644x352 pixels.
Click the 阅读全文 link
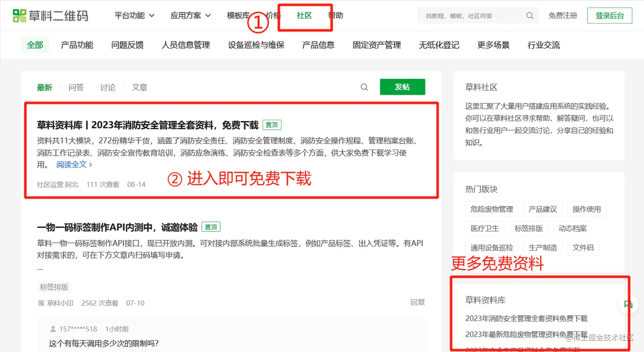pos(74,164)
